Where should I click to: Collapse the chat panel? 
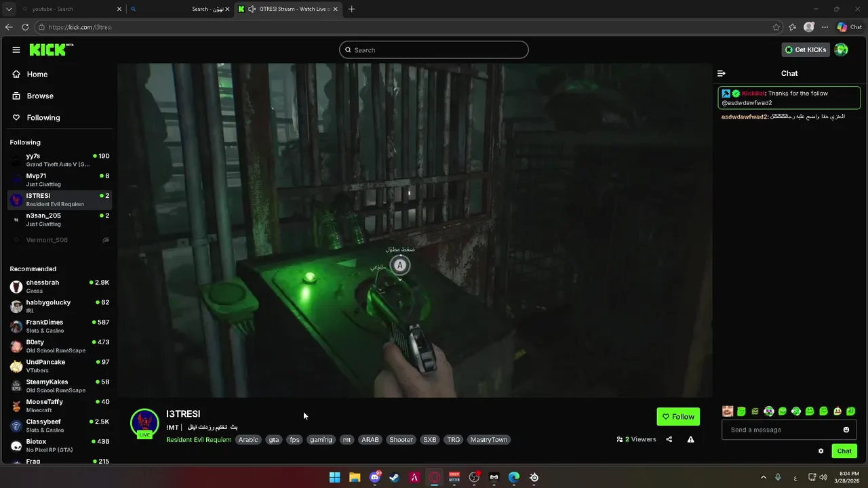[x=722, y=73]
